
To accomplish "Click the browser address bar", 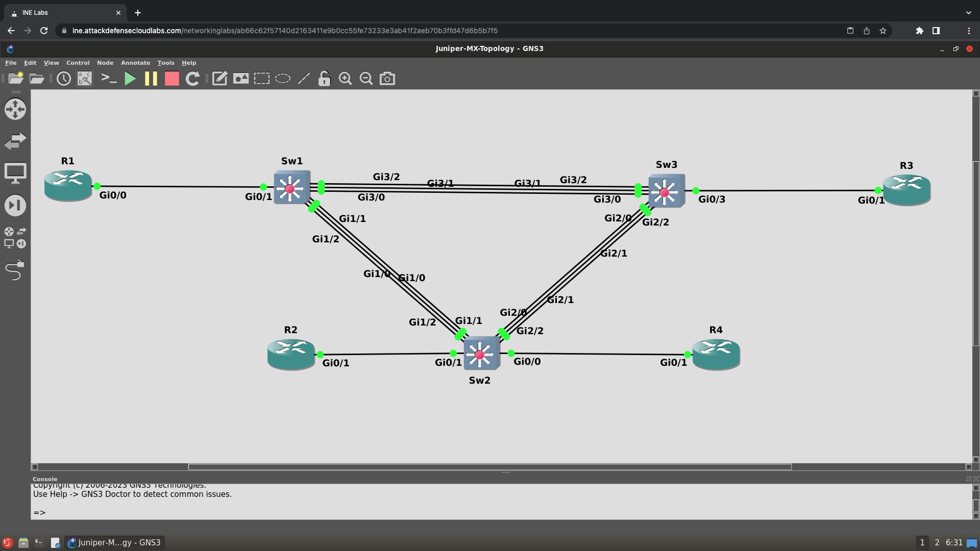I will point(449,31).
